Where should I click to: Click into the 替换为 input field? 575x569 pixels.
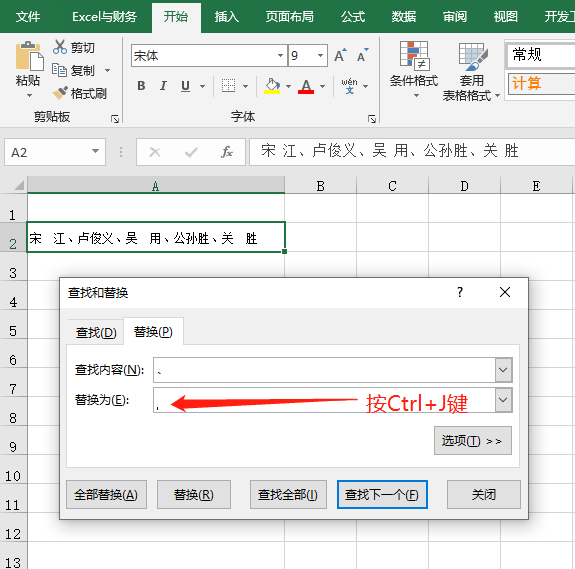point(324,400)
